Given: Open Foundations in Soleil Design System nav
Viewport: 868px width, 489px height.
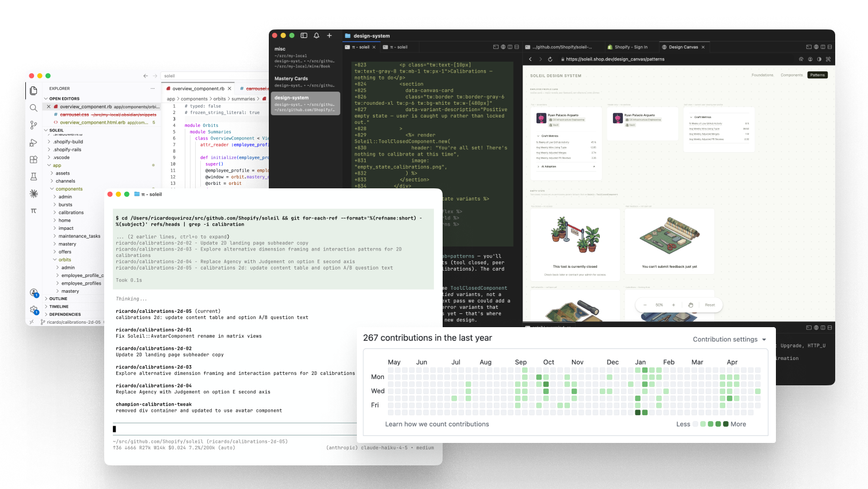Looking at the screenshot, I should [x=762, y=75].
